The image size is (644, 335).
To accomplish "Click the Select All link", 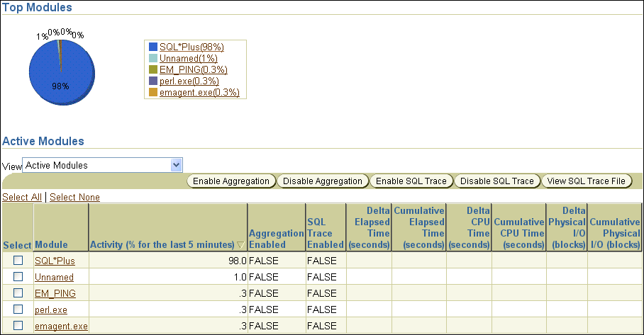I will coord(22,197).
